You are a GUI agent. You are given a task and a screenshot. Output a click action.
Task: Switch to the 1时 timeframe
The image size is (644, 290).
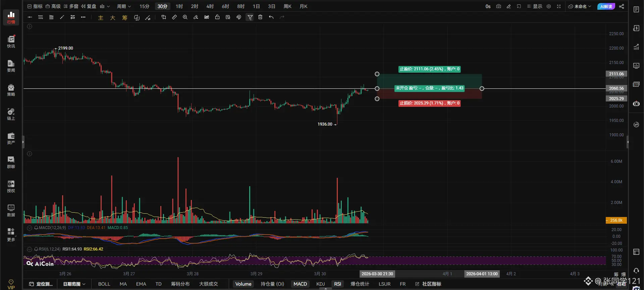[x=179, y=6]
